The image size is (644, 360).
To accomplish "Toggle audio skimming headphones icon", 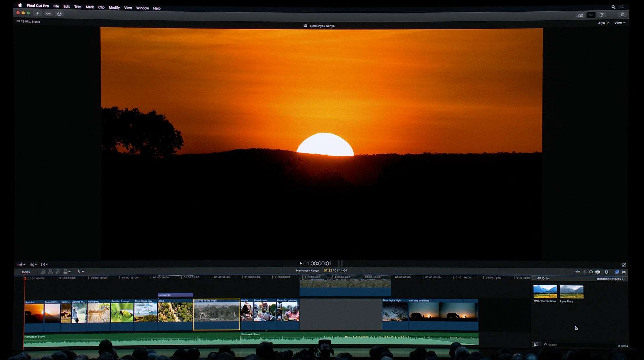I will pyautogui.click(x=591, y=272).
